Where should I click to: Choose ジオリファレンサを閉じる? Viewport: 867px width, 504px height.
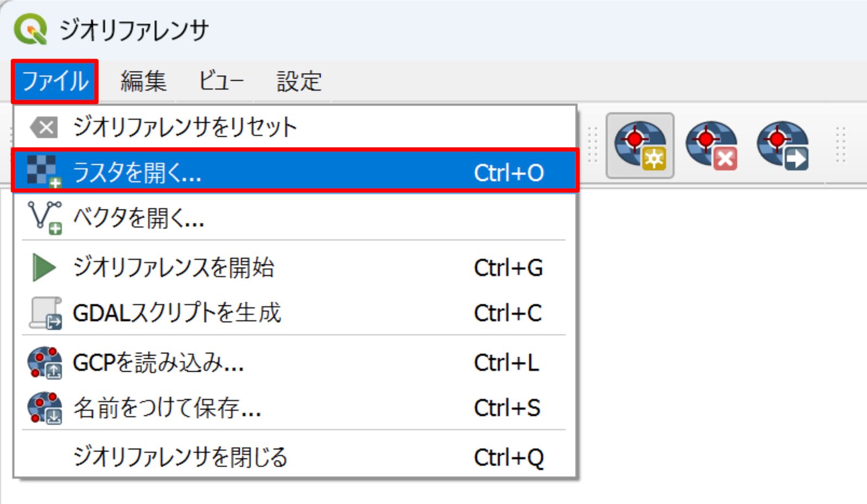coord(295,457)
